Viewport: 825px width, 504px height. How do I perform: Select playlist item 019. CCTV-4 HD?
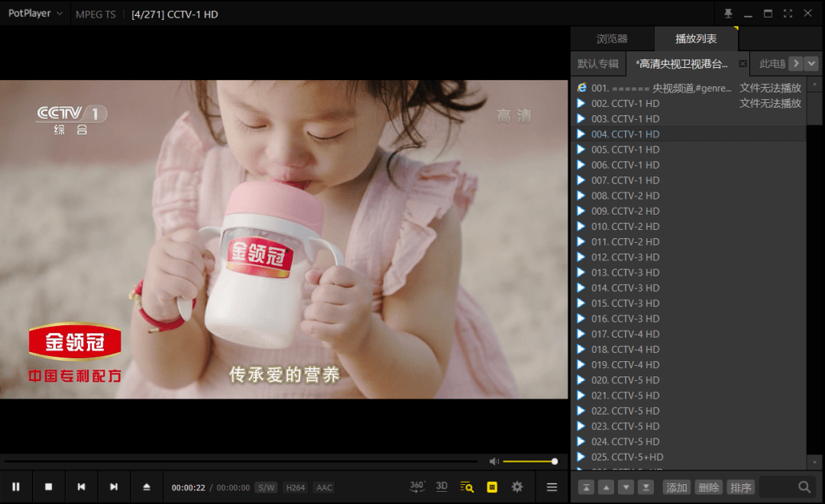pos(688,364)
